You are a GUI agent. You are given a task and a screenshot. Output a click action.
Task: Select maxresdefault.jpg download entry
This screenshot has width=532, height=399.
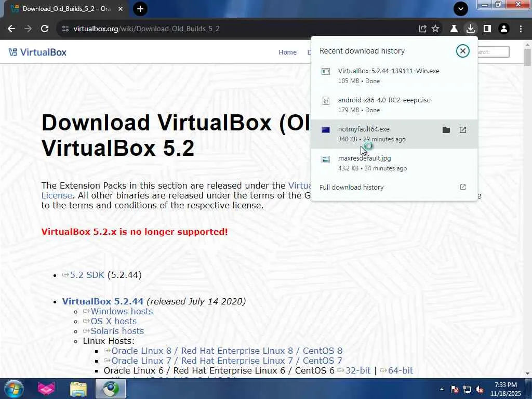click(394, 163)
